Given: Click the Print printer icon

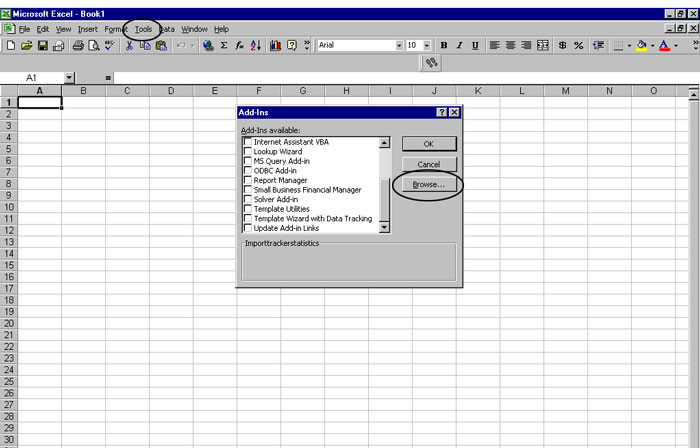Looking at the screenshot, I should tap(78, 45).
